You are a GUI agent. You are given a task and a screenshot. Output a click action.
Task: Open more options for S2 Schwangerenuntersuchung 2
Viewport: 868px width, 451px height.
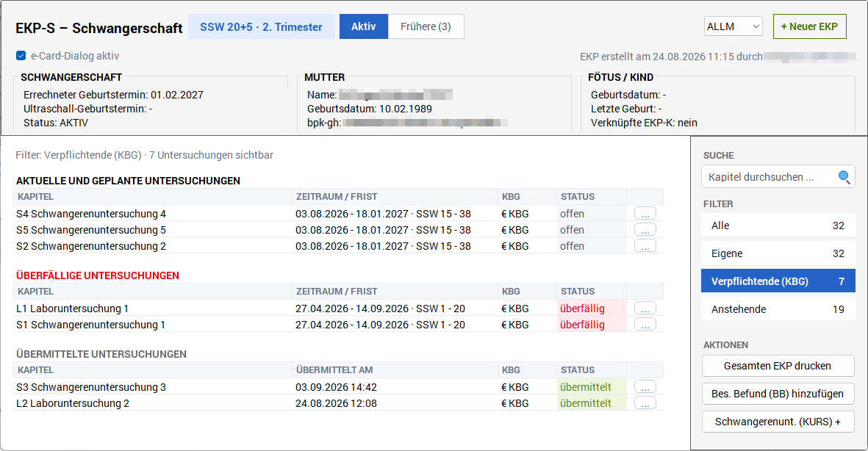pos(645,245)
